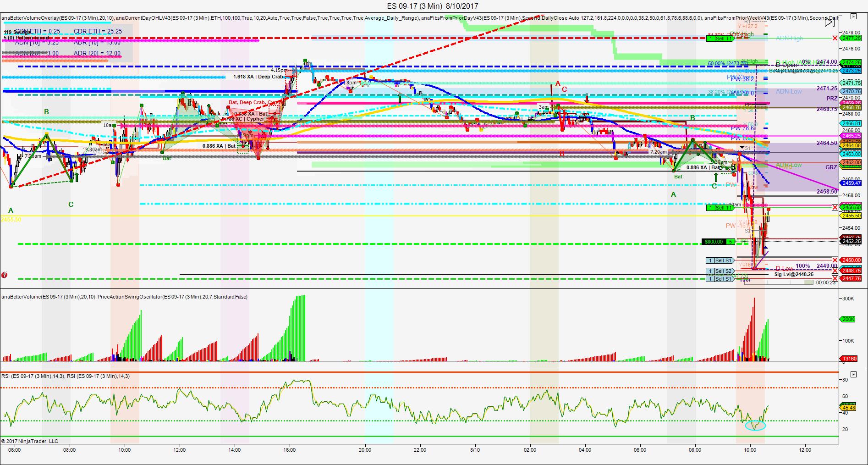Click the RSI (ES 09-17) indicator label

coord(66,376)
